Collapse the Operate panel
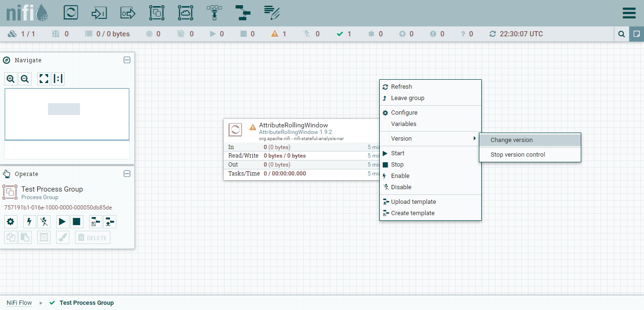Viewport: 644px width, 310px height. 127,174
